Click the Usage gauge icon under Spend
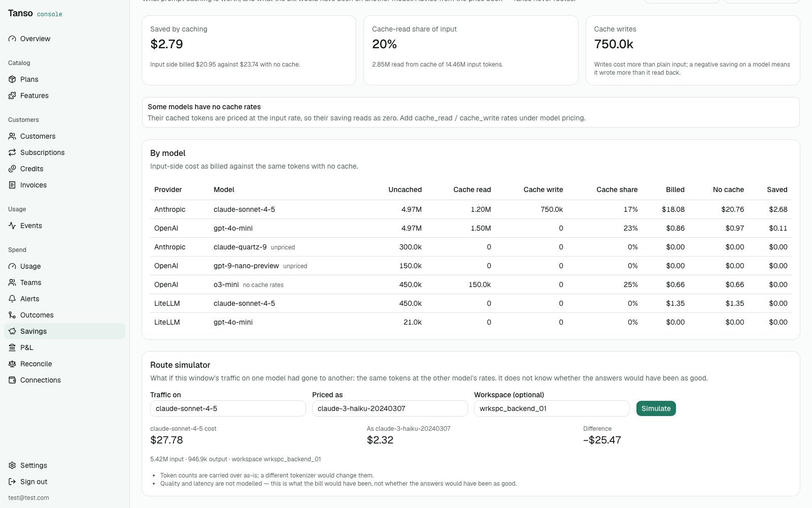The image size is (812, 508). coord(12,266)
